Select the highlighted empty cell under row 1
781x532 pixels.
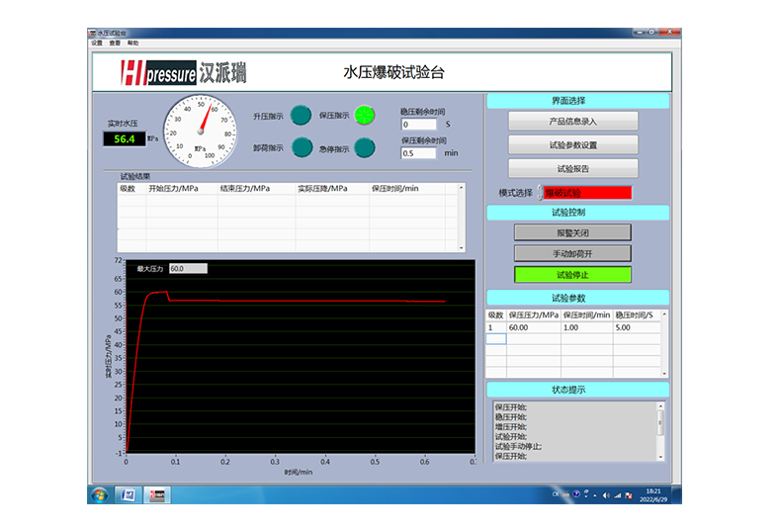[x=496, y=339]
